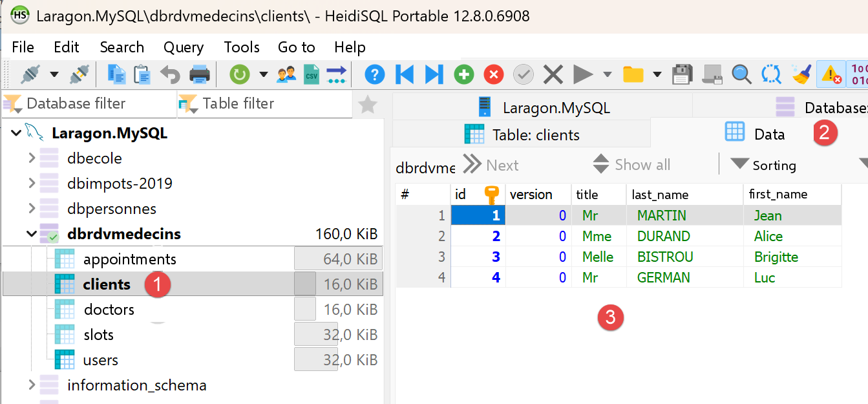This screenshot has width=868, height=404.
Task: Open the dropdown arrow beside the folder icon
Action: tap(657, 74)
